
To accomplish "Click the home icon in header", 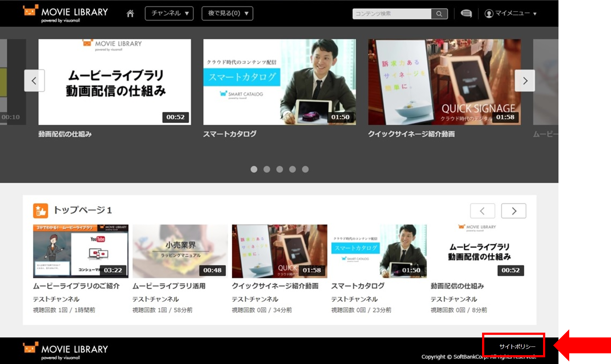I will 130,14.
